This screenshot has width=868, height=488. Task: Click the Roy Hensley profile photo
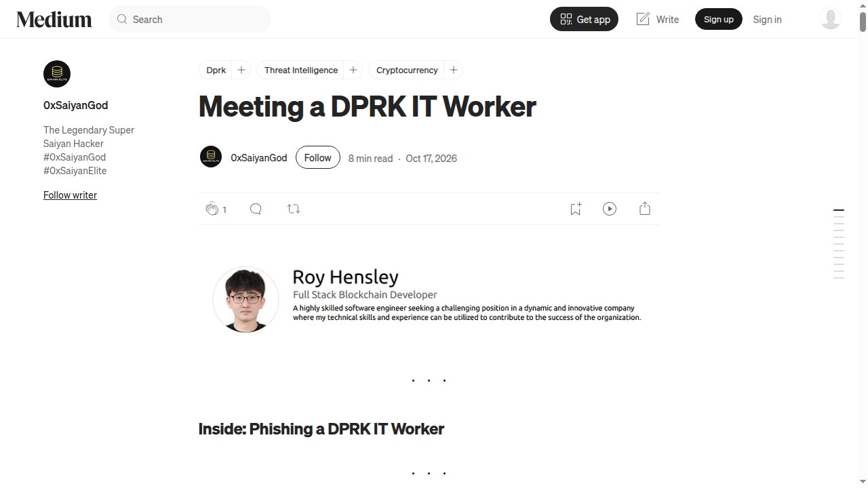[245, 300]
